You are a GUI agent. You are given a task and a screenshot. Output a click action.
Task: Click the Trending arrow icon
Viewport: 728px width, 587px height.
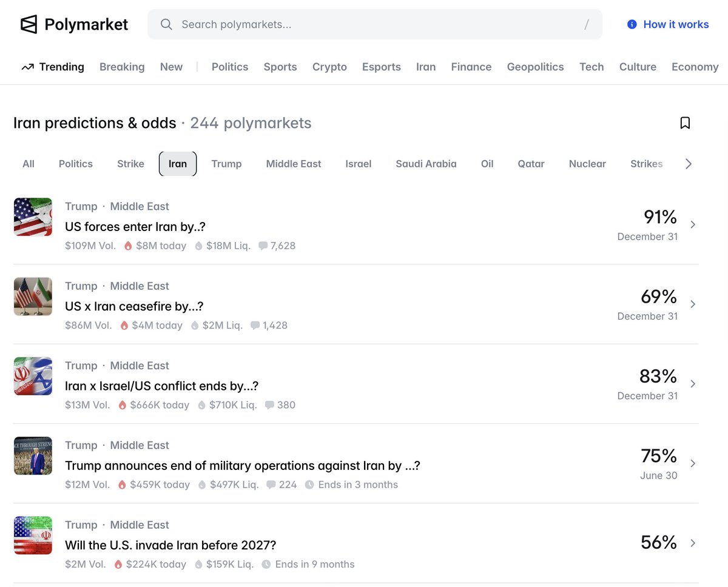click(27, 67)
